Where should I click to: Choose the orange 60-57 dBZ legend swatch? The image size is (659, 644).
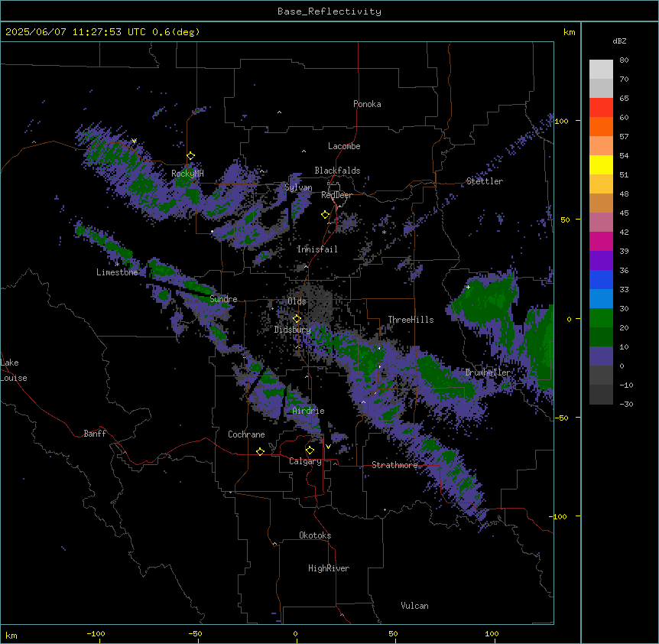click(x=601, y=126)
